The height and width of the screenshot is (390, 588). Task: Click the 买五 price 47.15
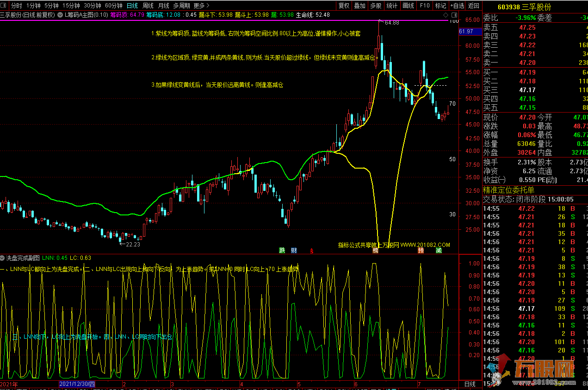click(527, 107)
